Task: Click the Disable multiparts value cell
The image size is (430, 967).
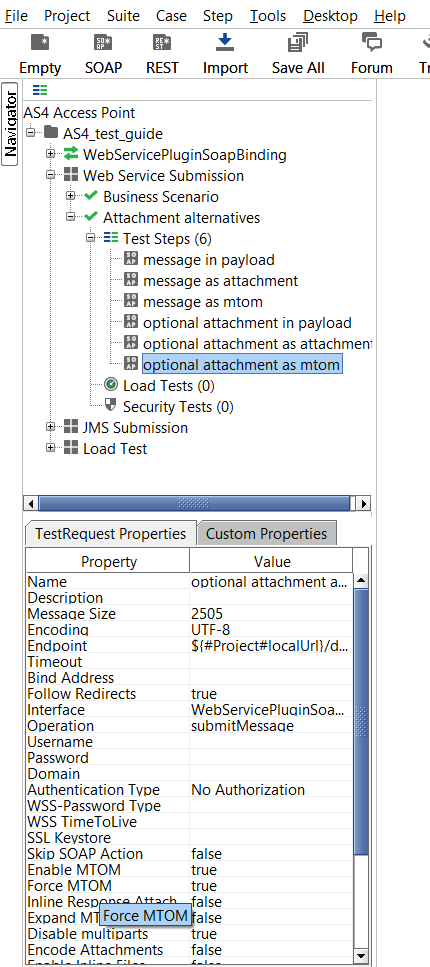Action: pyautogui.click(x=271, y=934)
